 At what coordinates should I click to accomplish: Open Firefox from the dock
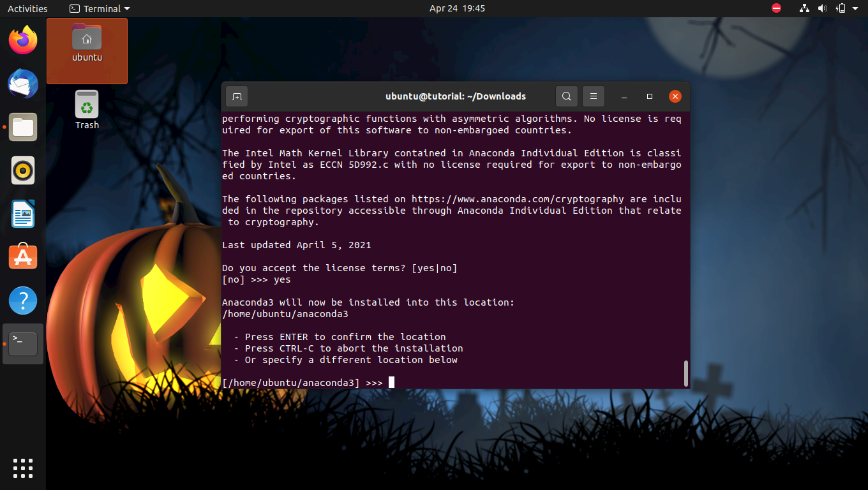23,40
